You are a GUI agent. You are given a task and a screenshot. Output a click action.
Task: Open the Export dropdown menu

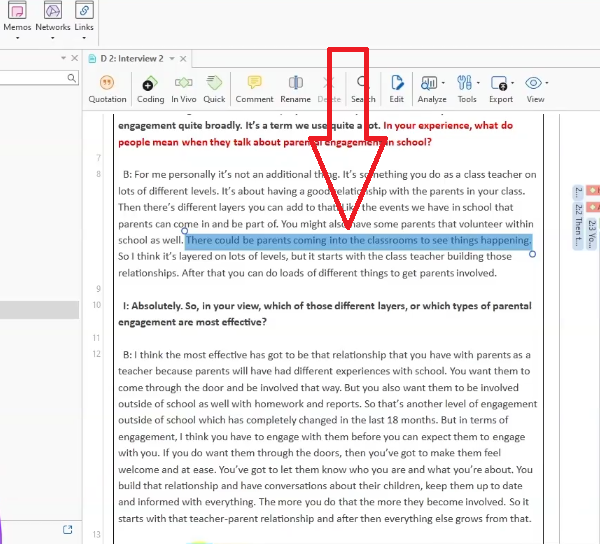(x=501, y=88)
